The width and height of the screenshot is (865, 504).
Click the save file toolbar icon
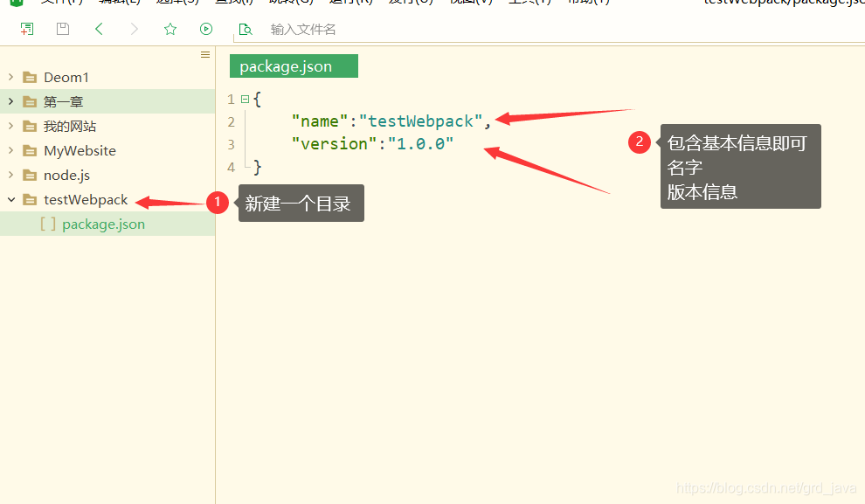[63, 29]
